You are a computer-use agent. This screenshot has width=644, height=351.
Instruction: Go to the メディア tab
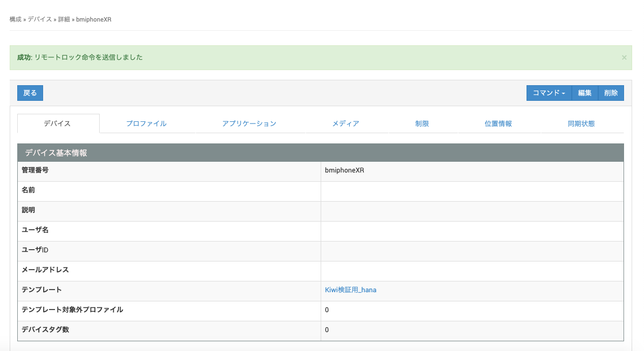pos(345,123)
